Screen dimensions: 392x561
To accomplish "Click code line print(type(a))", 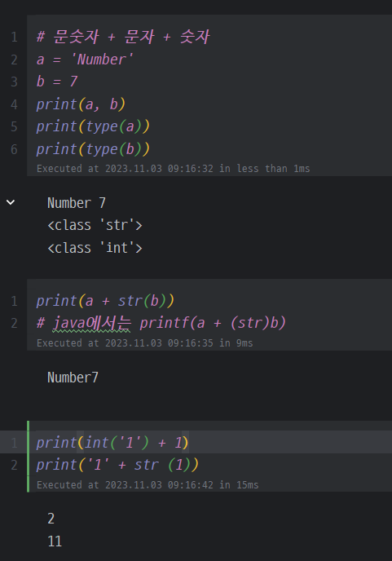I will coord(93,126).
